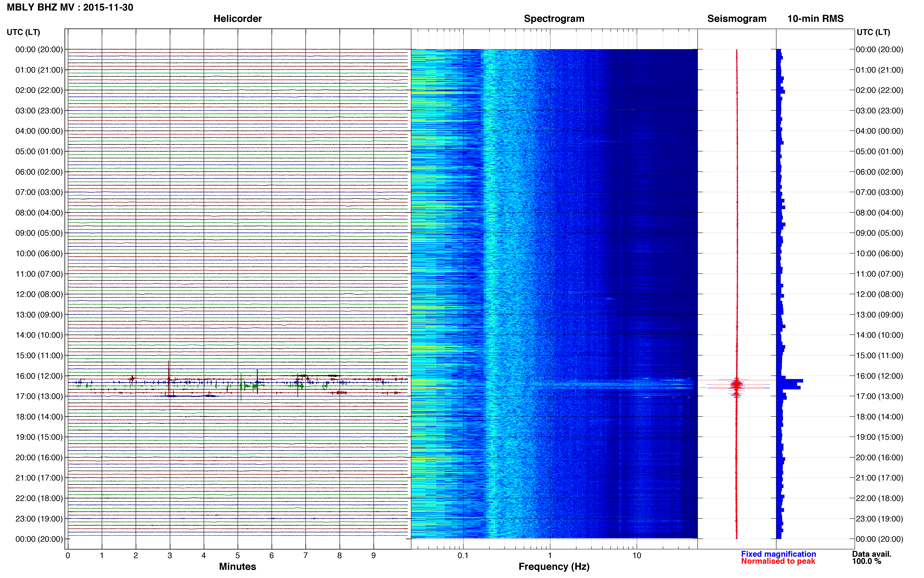The height and width of the screenshot is (578, 924).
Task: Click RMS-side axis label 23:00 (19:00)
Action: [879, 519]
